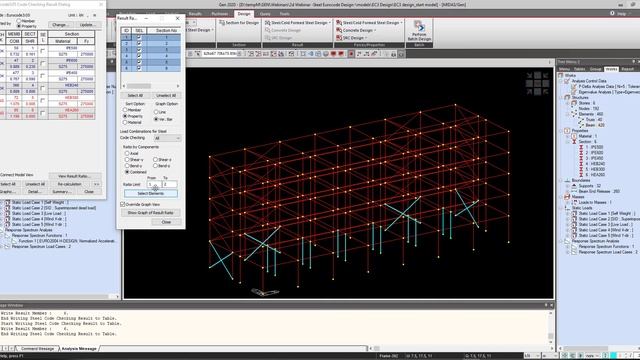
Task: Click Steel/Cold Formed Steel Design result icon
Action: 267,23
